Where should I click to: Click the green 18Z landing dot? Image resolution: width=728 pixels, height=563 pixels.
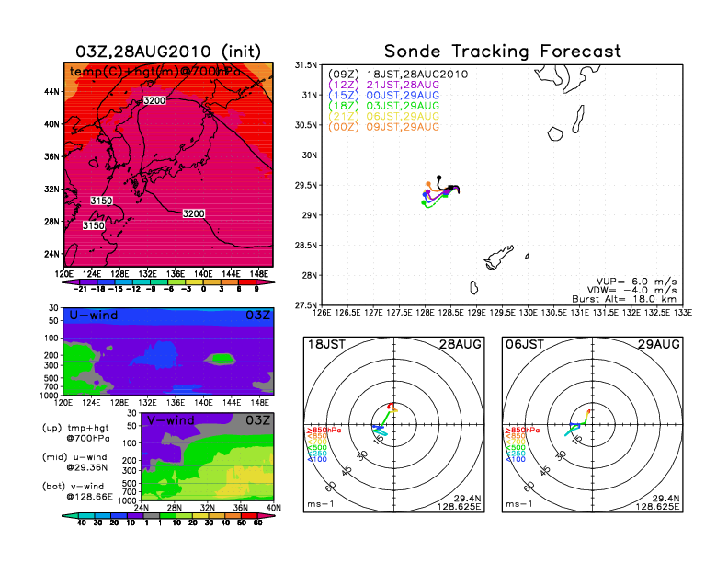click(x=424, y=202)
